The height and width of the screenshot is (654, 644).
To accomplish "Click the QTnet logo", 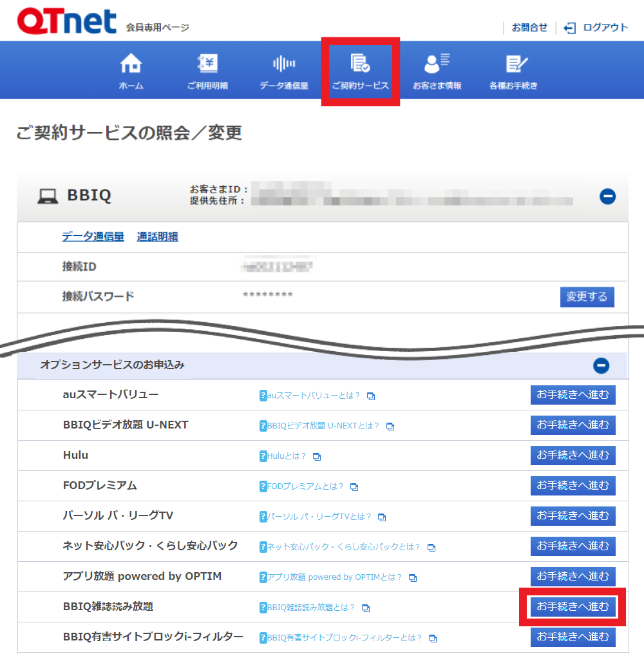I will pos(66,22).
